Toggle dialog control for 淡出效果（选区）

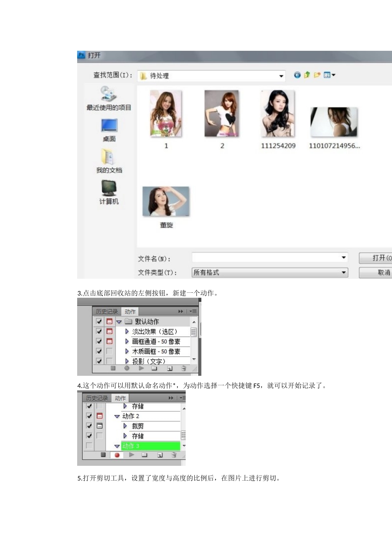(109, 331)
